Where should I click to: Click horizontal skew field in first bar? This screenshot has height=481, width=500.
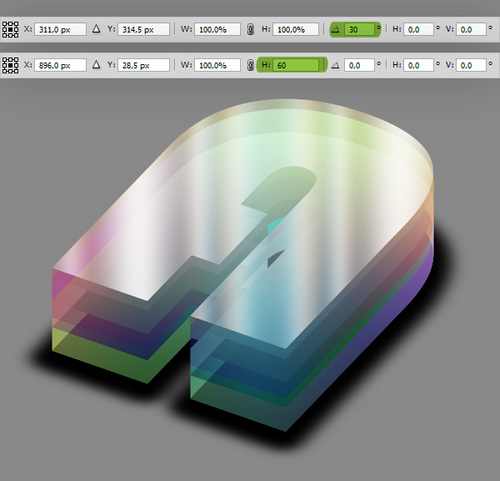[x=418, y=29]
